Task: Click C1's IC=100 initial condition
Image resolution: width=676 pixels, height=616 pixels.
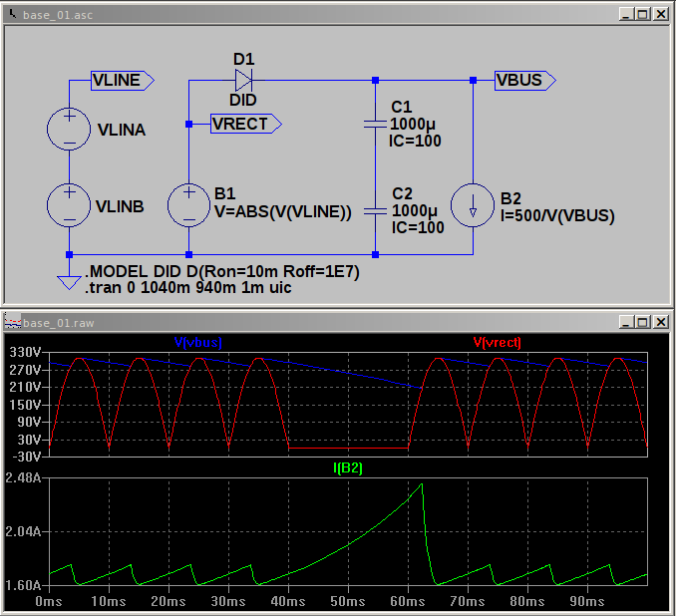Action: (x=415, y=141)
